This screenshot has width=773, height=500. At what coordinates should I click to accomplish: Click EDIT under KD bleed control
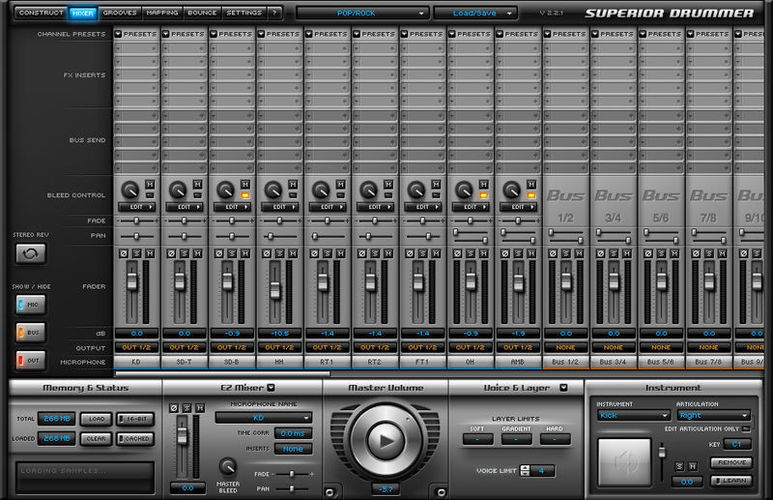137,207
